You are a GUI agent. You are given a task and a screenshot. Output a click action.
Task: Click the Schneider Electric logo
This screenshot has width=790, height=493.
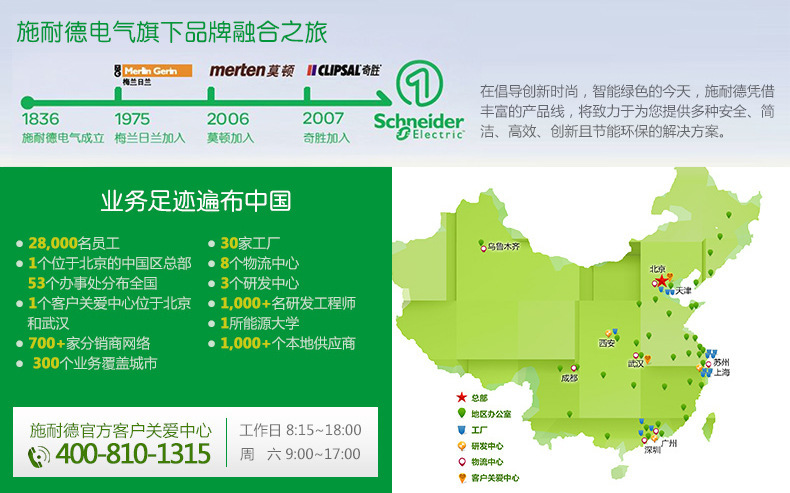click(x=419, y=100)
